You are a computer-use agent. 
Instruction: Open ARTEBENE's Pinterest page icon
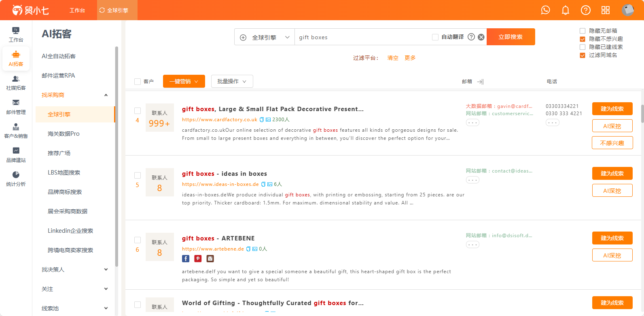click(198, 259)
